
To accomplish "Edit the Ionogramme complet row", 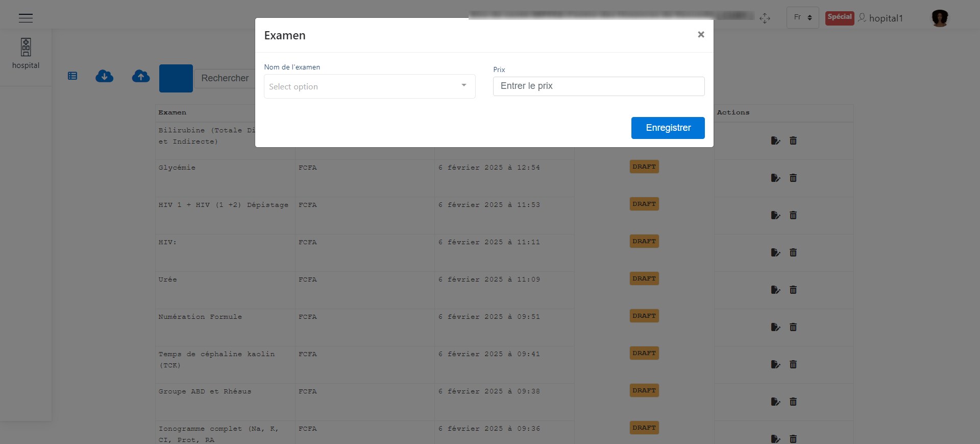I will [x=775, y=439].
